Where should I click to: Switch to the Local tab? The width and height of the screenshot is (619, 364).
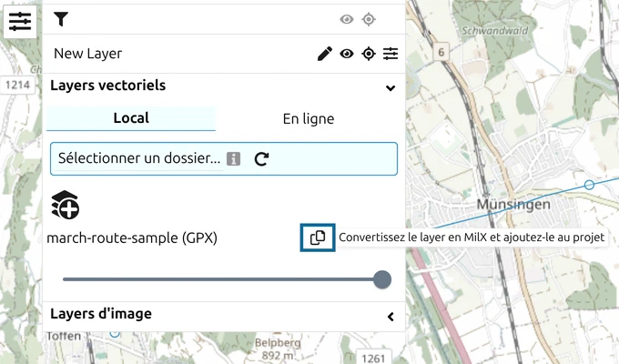pyautogui.click(x=131, y=118)
